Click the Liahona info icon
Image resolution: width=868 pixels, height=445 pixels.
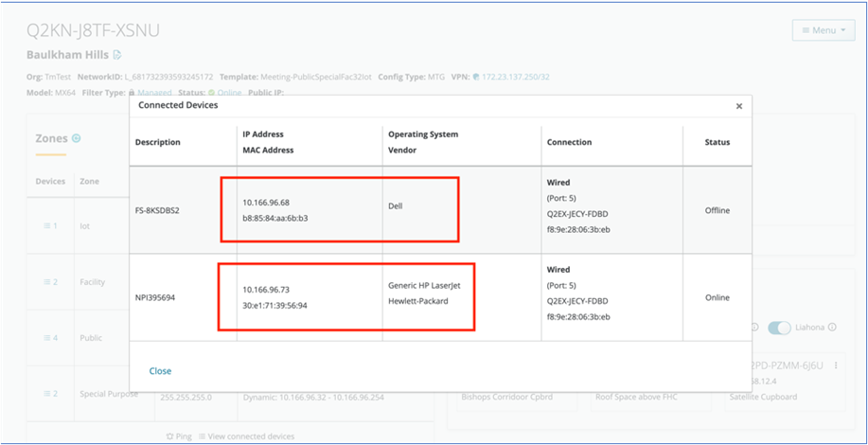pos(832,328)
